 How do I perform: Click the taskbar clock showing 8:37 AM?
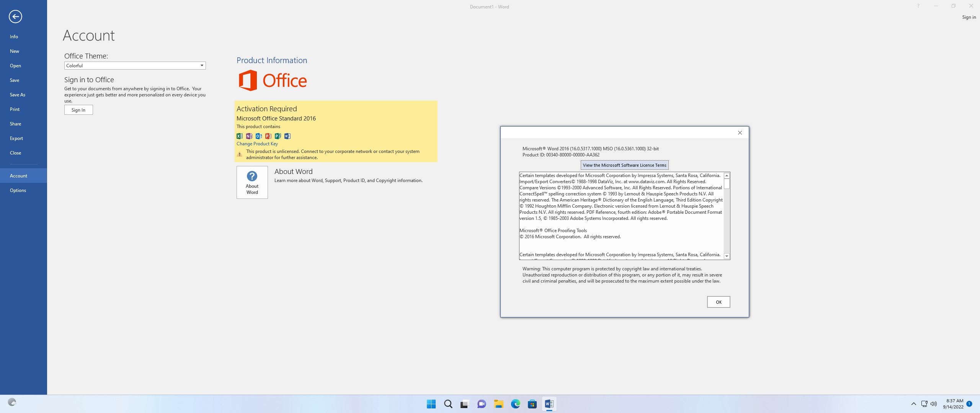(953, 404)
